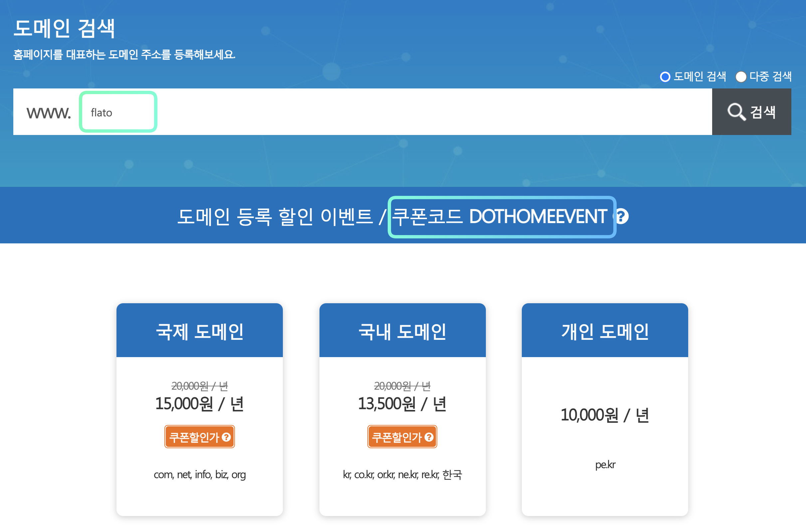
Task: Open the 국제 도메인 card header
Action: point(199,331)
